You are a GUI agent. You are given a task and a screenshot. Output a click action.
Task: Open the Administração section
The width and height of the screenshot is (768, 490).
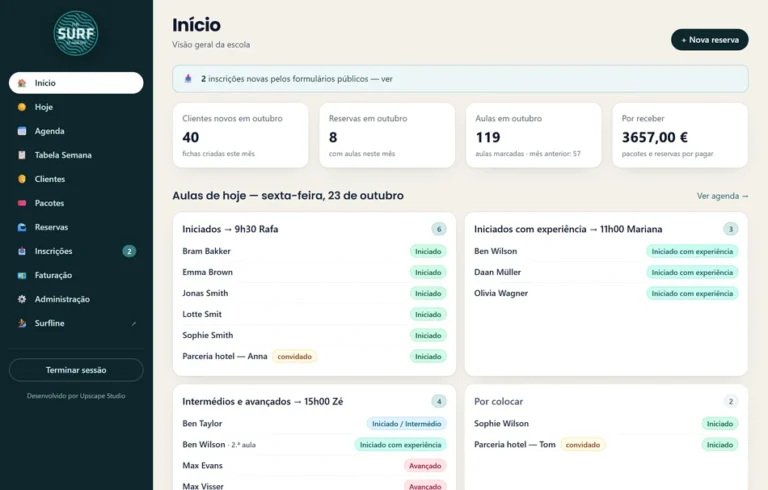76,299
